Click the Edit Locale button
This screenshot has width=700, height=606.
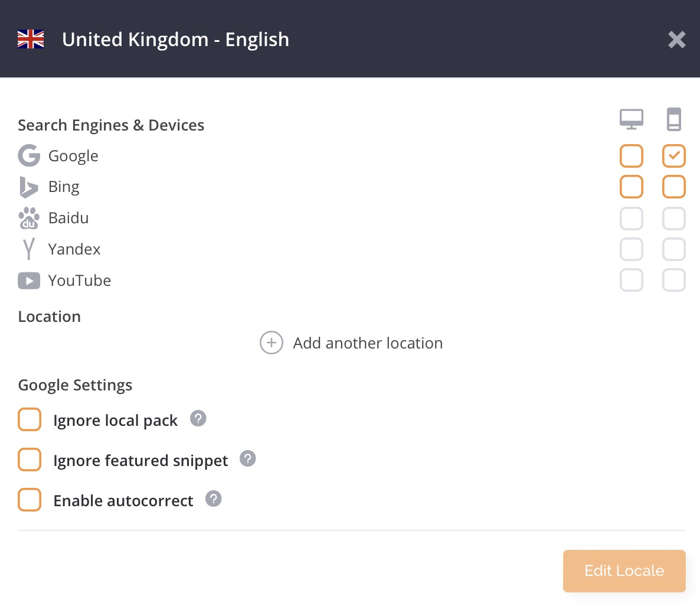pos(624,571)
